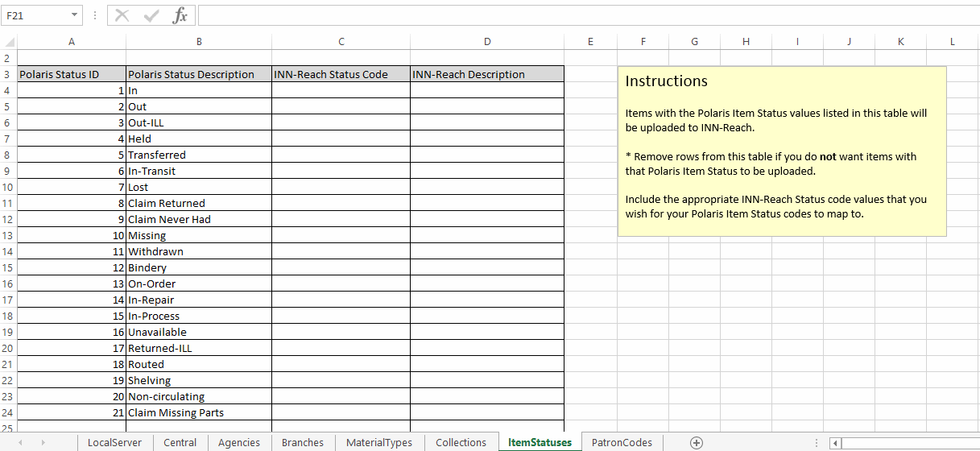The image size is (980, 451).
Task: Open the Name Box dropdown arrow
Action: point(75,15)
